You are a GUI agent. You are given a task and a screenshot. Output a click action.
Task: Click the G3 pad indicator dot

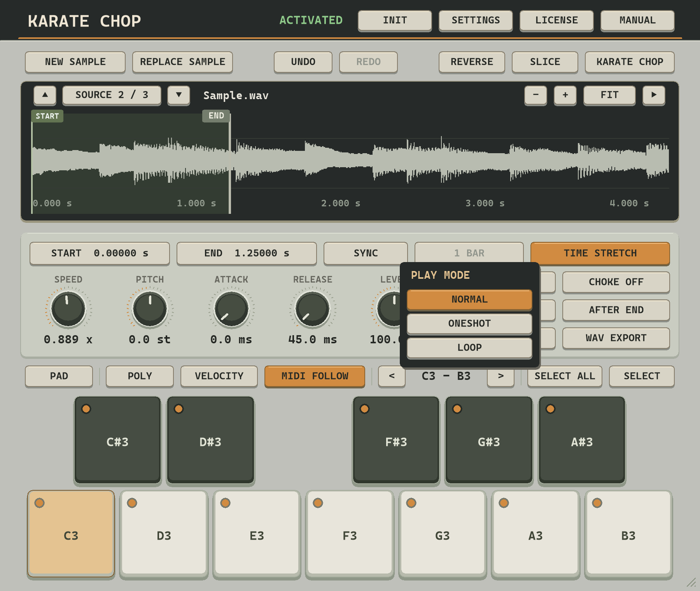click(411, 503)
